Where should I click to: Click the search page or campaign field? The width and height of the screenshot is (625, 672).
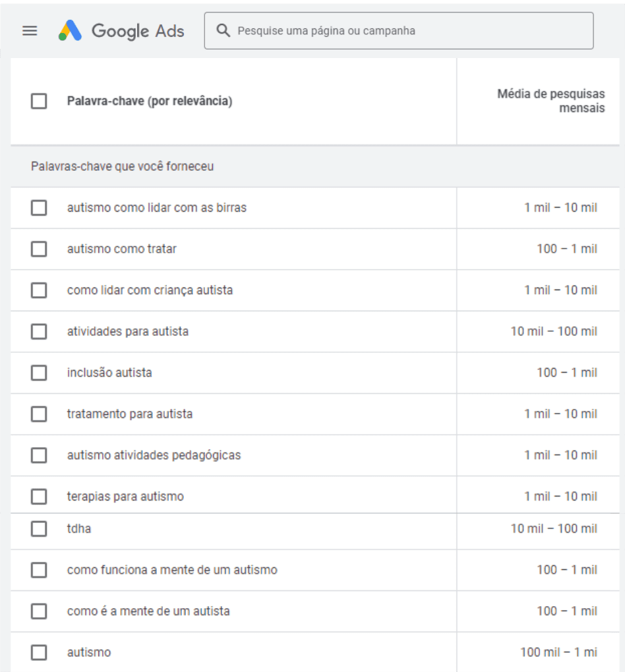point(409,31)
